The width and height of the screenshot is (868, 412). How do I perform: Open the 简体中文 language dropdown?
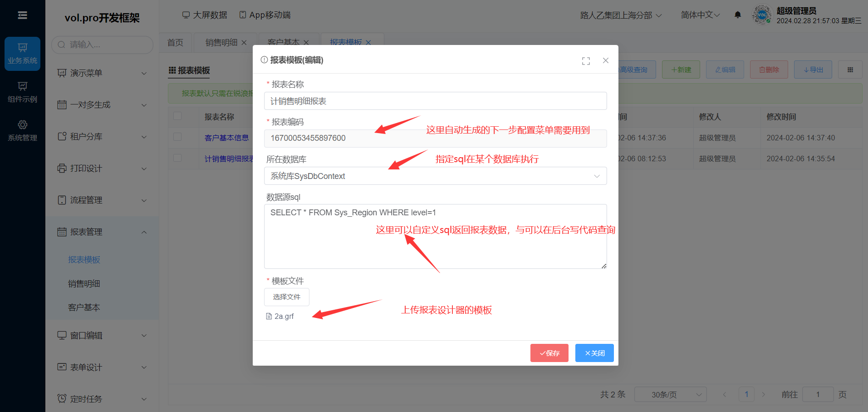[x=700, y=15]
